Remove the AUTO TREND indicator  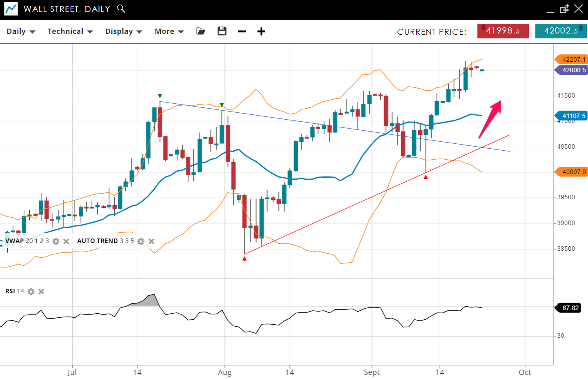coord(151,241)
